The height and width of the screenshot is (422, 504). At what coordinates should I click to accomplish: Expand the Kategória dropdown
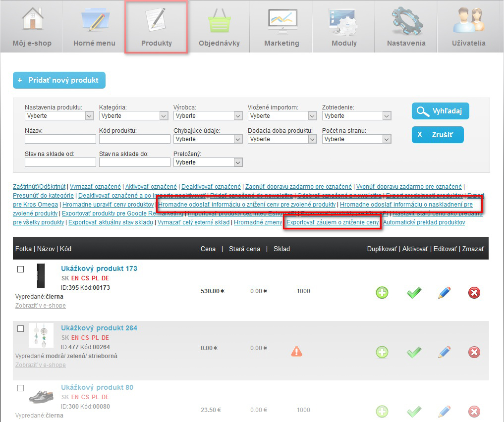click(x=133, y=116)
